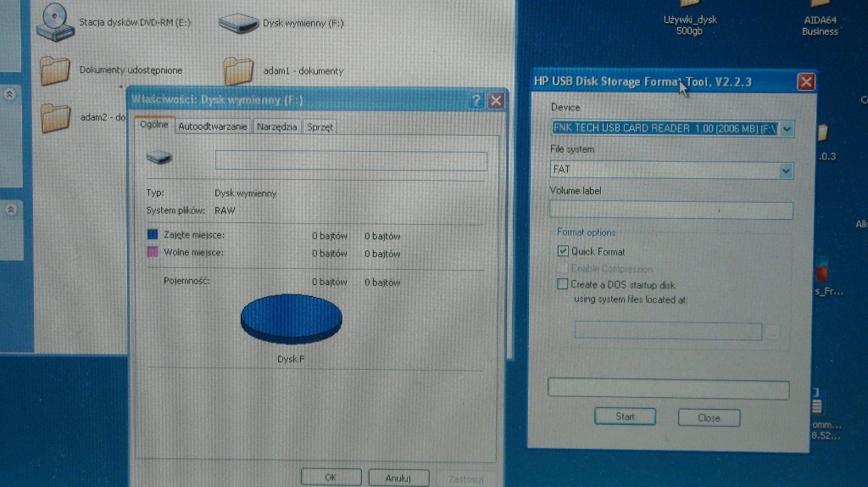Open the Używki_dysk 500gb desktop icon
Image resolution: width=868 pixels, height=487 pixels.
[690, 20]
